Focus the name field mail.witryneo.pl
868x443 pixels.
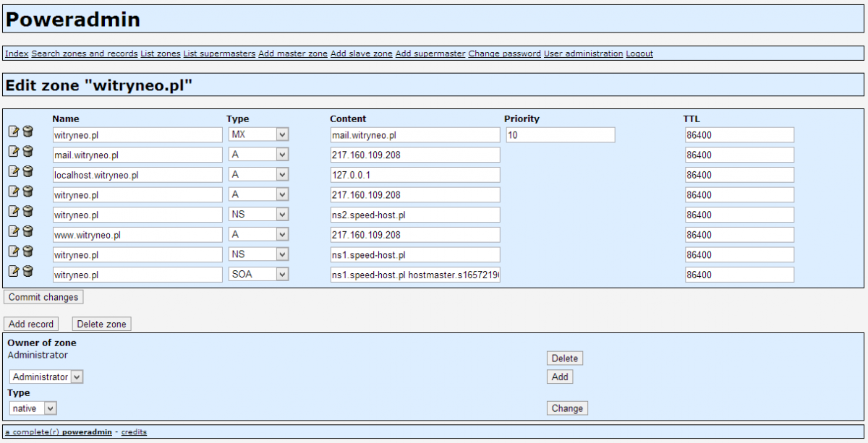[137, 155]
